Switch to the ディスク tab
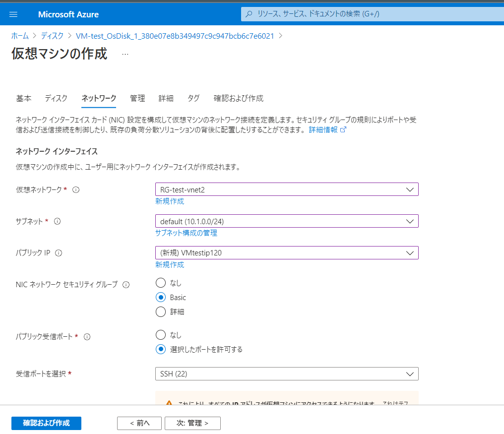 coord(56,98)
